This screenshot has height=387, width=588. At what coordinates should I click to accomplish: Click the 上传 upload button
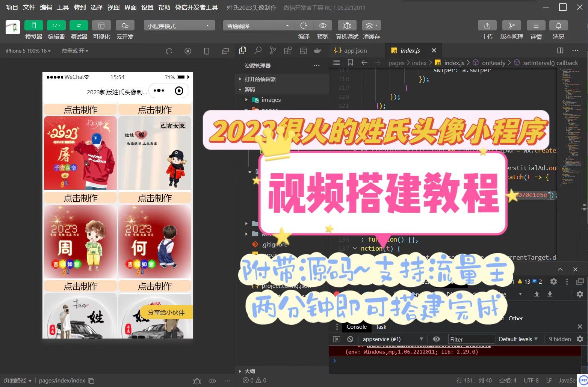[487, 26]
